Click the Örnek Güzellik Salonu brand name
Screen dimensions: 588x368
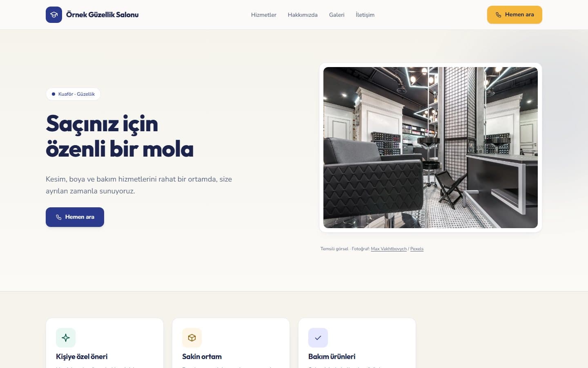coord(102,15)
